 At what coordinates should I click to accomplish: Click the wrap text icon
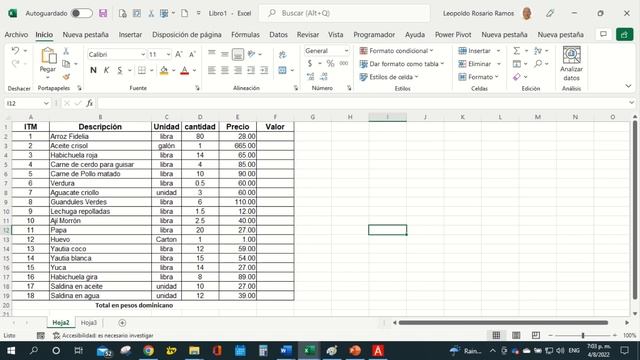point(282,55)
